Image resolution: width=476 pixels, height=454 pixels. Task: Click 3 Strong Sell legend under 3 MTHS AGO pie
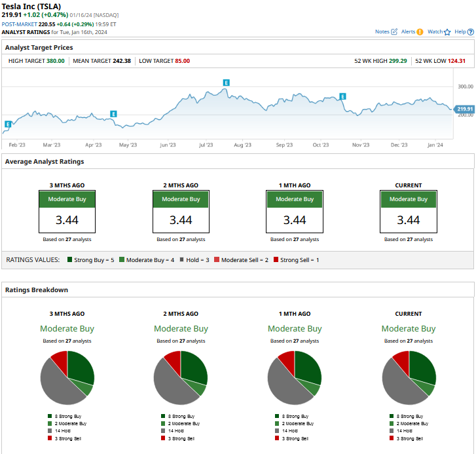[x=64, y=438]
